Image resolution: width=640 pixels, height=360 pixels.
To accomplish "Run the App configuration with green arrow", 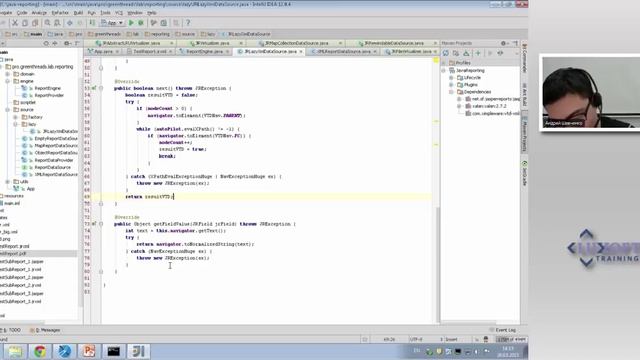I will pos(131,23).
